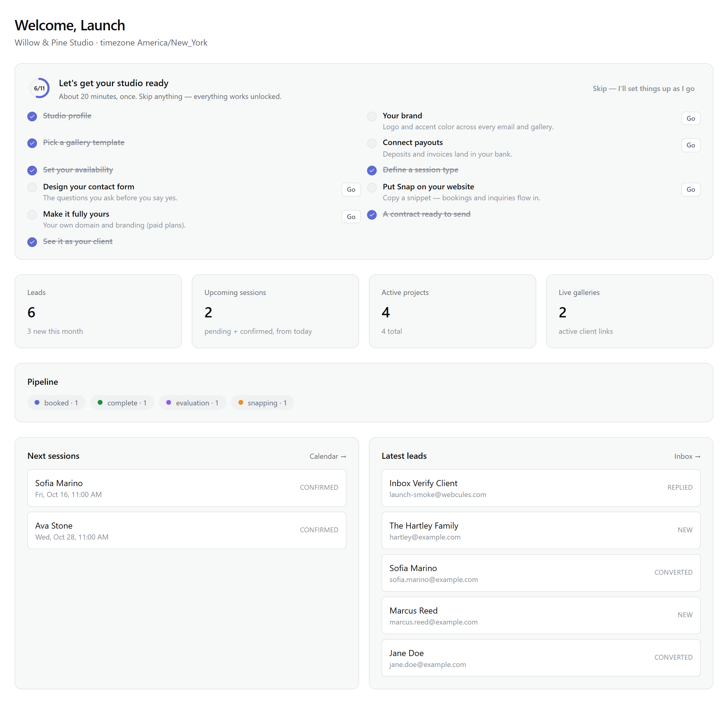Check the Put Snap on your website circle
Image resolution: width=728 pixels, height=704 pixels.
point(372,188)
